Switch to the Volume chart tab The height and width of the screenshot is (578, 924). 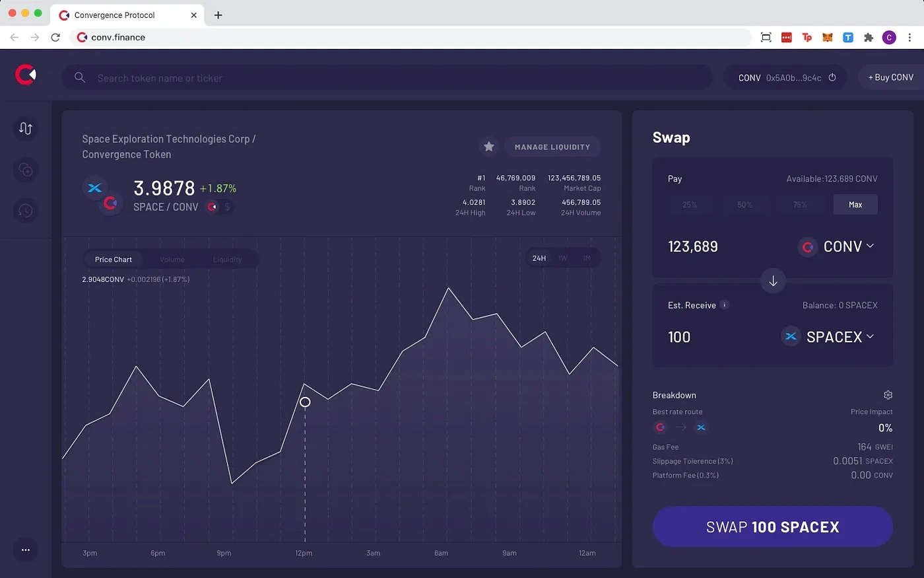tap(172, 260)
